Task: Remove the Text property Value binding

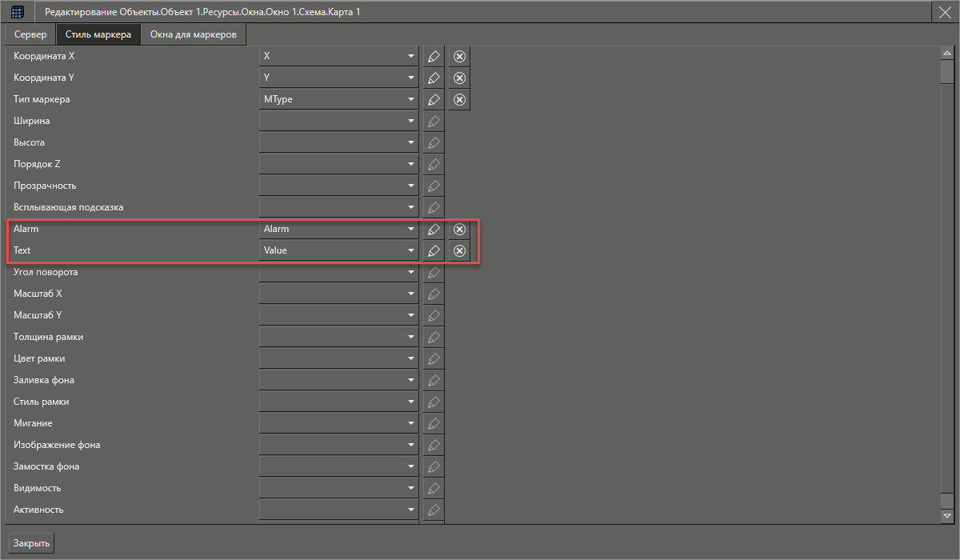Action: tap(459, 250)
